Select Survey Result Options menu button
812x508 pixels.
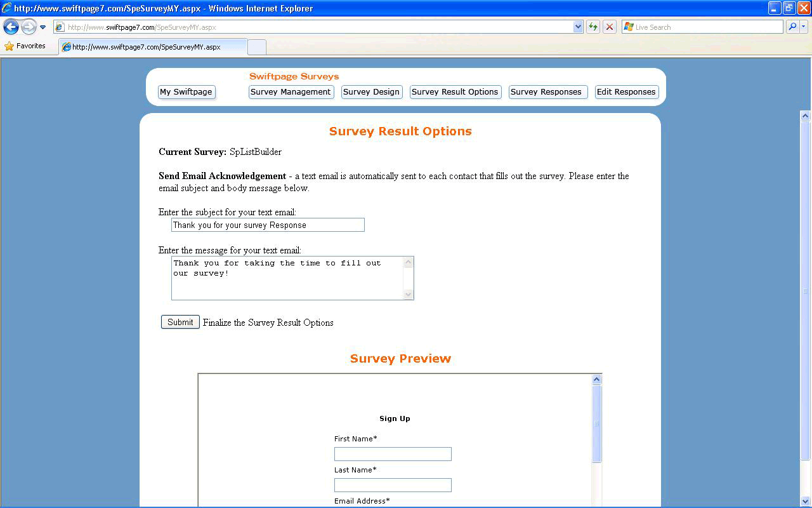[x=455, y=92]
